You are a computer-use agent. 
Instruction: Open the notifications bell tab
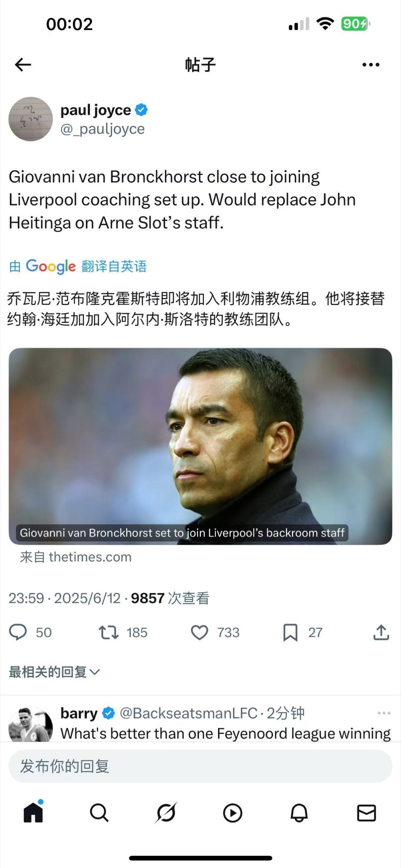(299, 813)
